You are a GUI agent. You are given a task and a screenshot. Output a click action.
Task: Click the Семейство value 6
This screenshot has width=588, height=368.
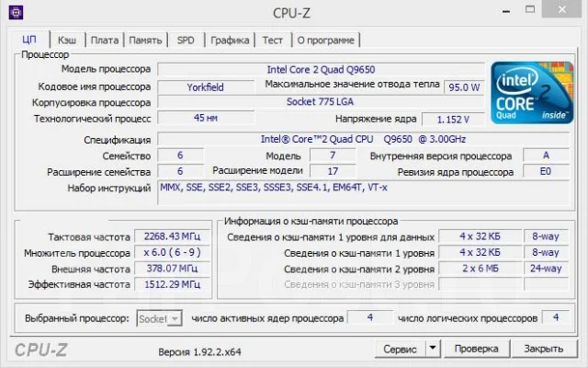coord(180,155)
